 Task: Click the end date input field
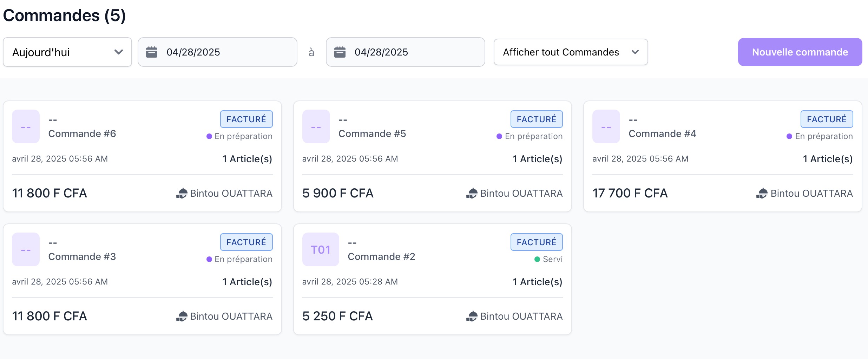click(406, 52)
